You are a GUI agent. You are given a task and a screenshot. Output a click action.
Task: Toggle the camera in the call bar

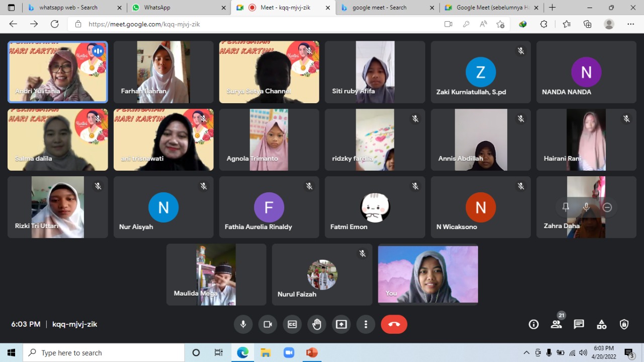coord(268,324)
